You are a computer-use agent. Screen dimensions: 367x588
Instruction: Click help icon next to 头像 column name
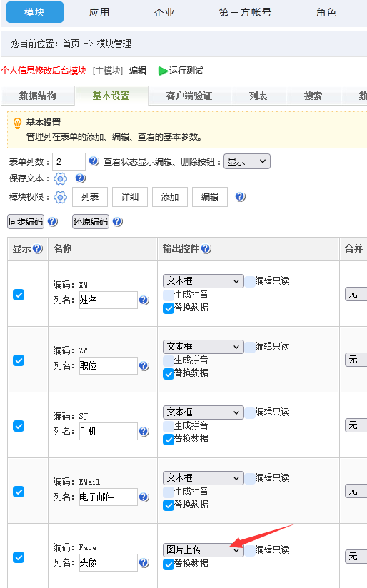click(144, 562)
